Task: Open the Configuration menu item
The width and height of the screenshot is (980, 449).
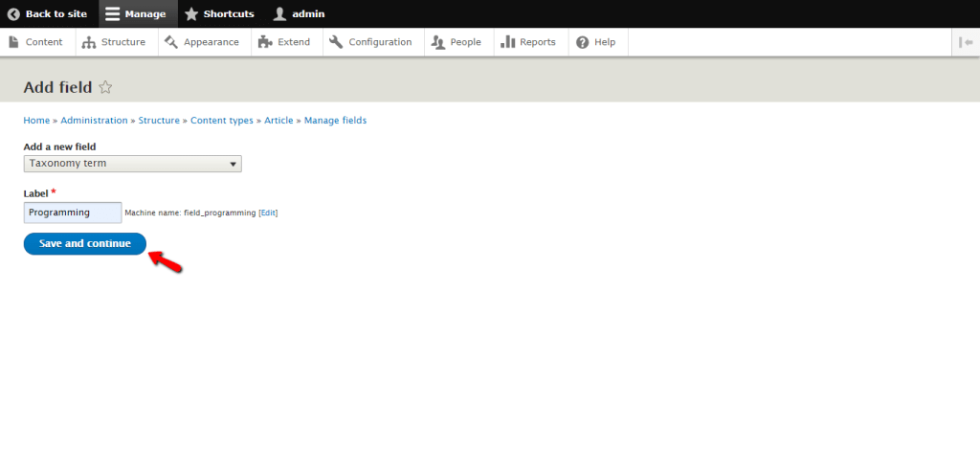Action: pos(372,42)
